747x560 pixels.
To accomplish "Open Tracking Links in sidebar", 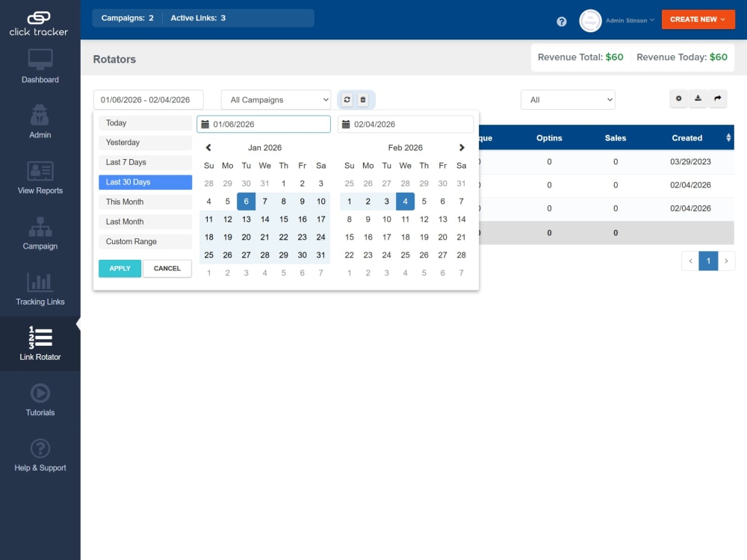I will click(40, 288).
